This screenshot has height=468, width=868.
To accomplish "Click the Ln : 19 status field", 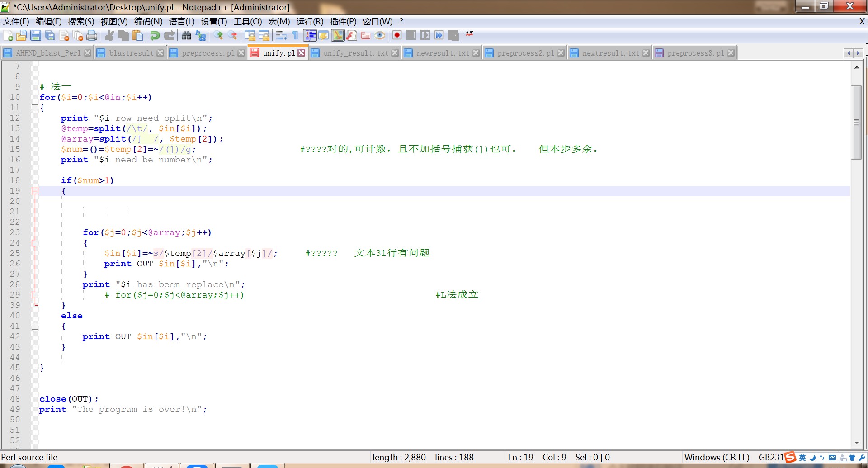I will (521, 457).
